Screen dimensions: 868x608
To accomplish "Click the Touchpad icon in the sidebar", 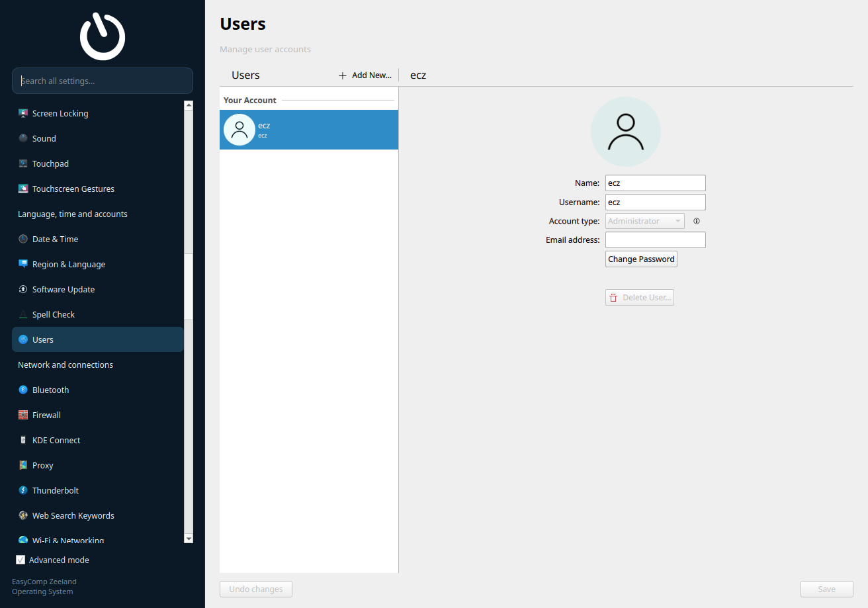I will coord(23,163).
